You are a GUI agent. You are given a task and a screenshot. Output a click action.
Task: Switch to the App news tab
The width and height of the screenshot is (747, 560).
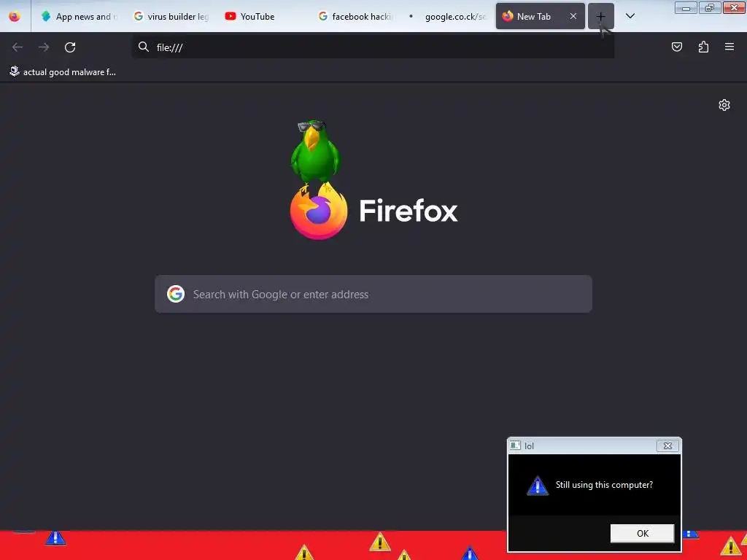(79, 16)
